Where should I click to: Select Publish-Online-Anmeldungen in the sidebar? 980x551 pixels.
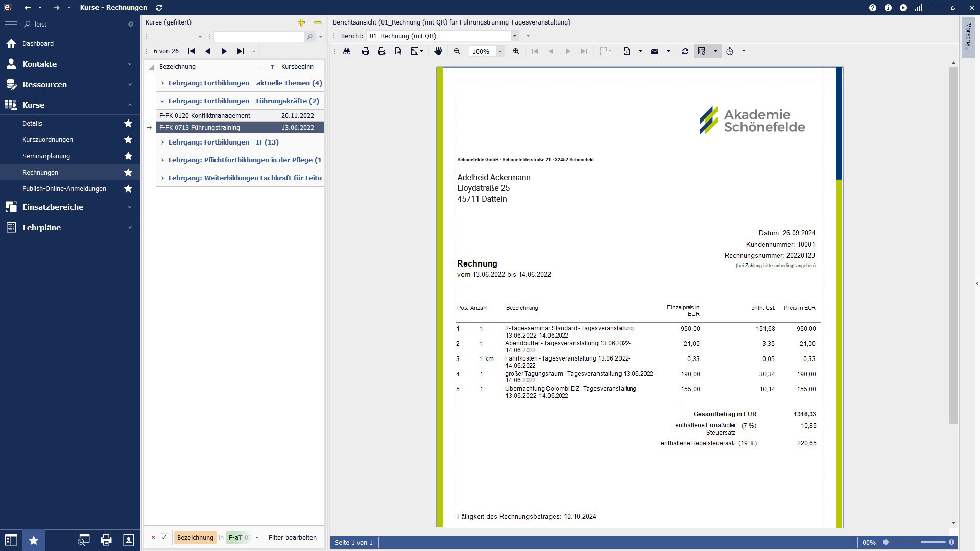(x=64, y=189)
